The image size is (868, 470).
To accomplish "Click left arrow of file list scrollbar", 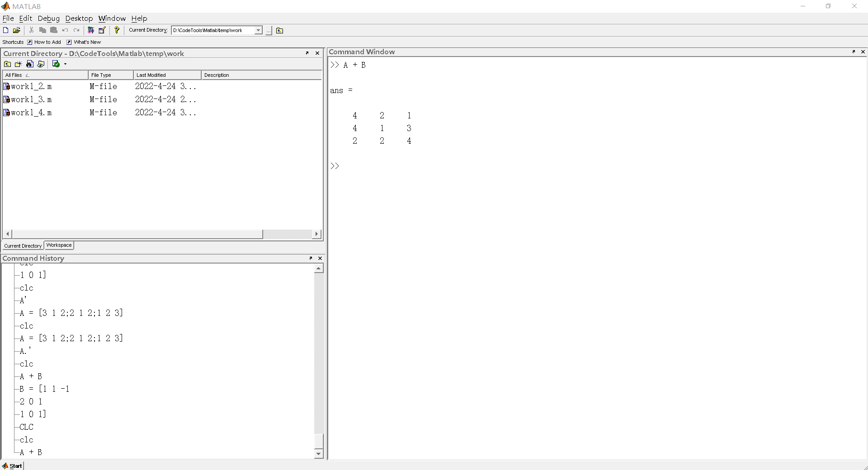I will (8, 234).
